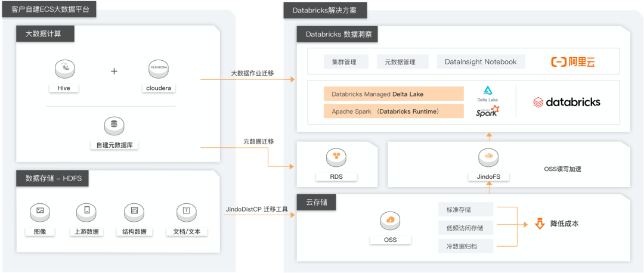Click the 云存储 section header
This screenshot has width=644, height=273.
(x=317, y=202)
